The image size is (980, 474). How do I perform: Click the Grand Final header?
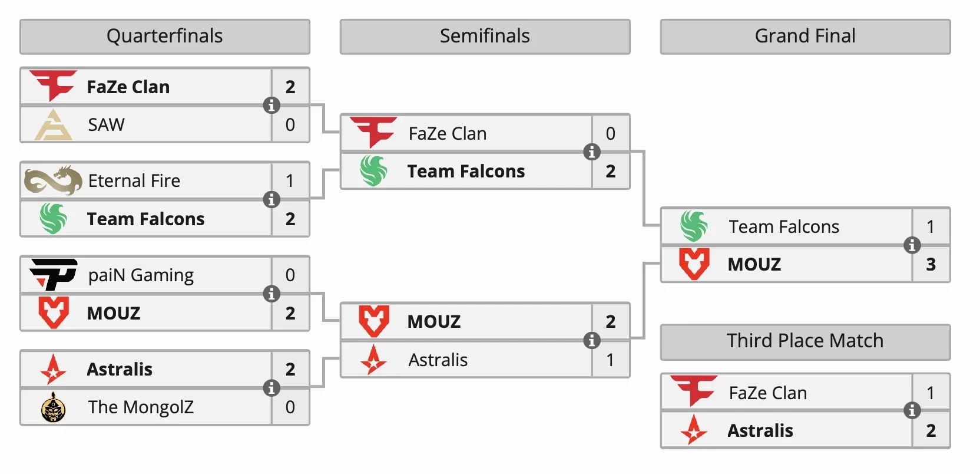[x=805, y=37]
